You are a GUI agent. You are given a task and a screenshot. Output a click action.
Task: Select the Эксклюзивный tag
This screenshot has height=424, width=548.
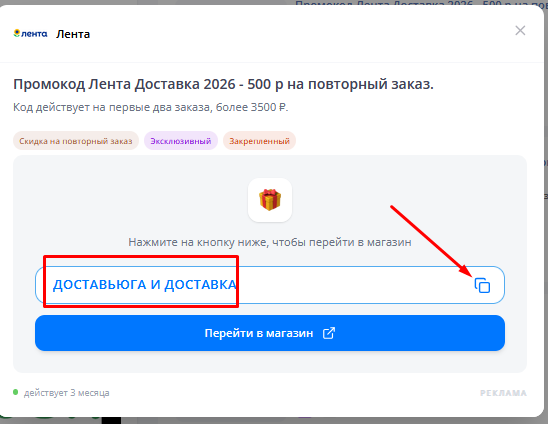pos(181,141)
